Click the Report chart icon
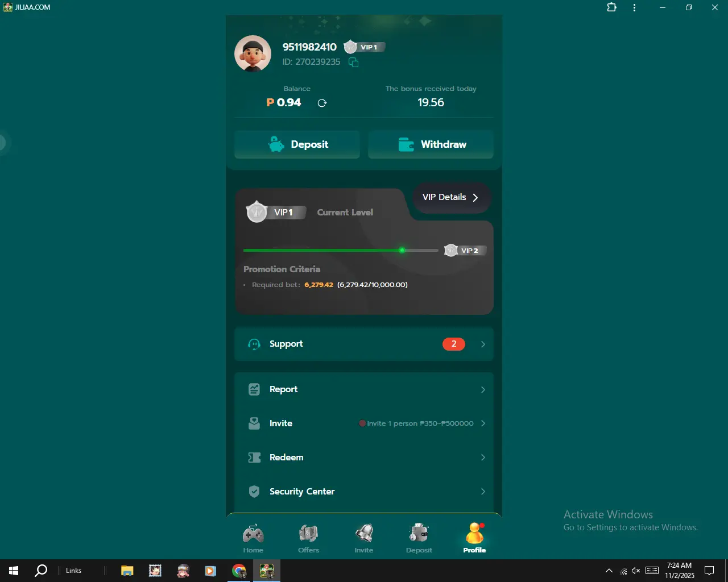Viewport: 728px width, 582px height. pyautogui.click(x=254, y=389)
